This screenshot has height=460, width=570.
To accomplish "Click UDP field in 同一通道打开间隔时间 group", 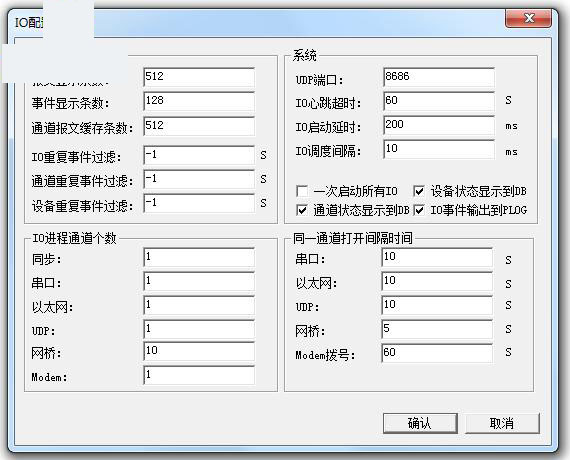I will tap(437, 305).
